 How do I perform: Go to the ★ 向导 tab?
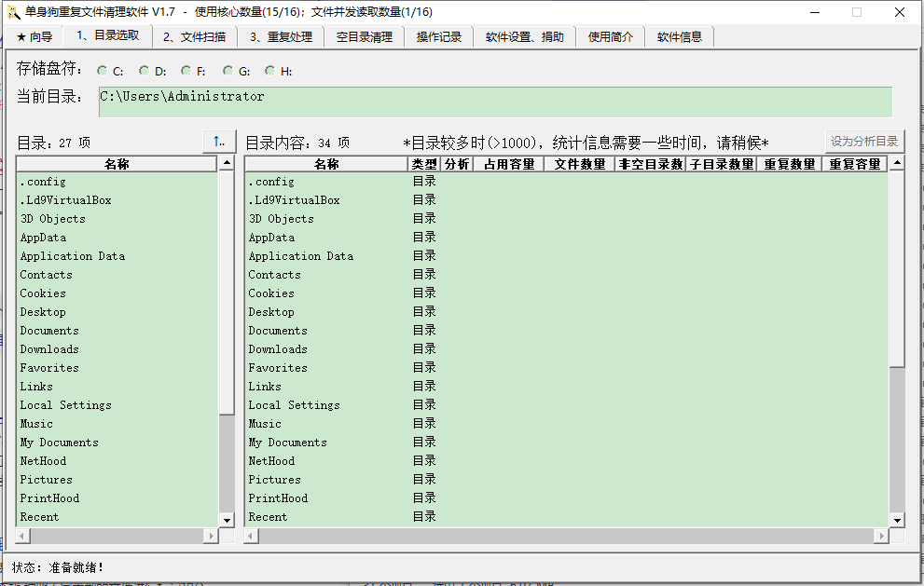[x=34, y=37]
